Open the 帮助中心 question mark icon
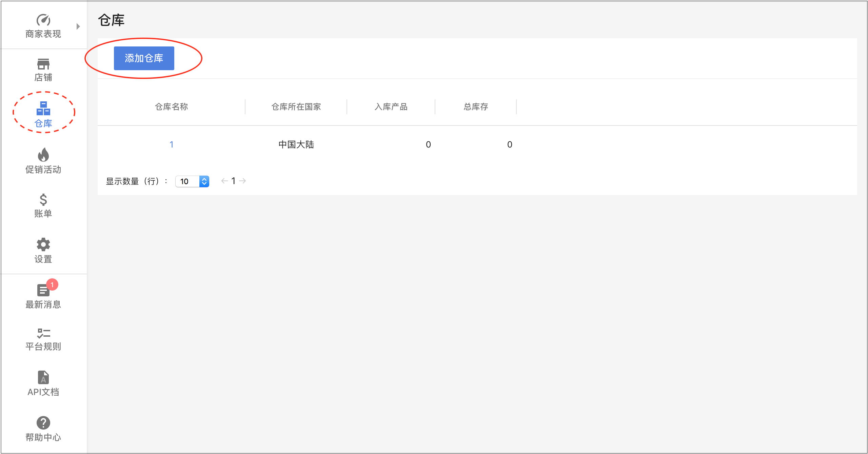Image resolution: width=868 pixels, height=454 pixels. tap(43, 422)
